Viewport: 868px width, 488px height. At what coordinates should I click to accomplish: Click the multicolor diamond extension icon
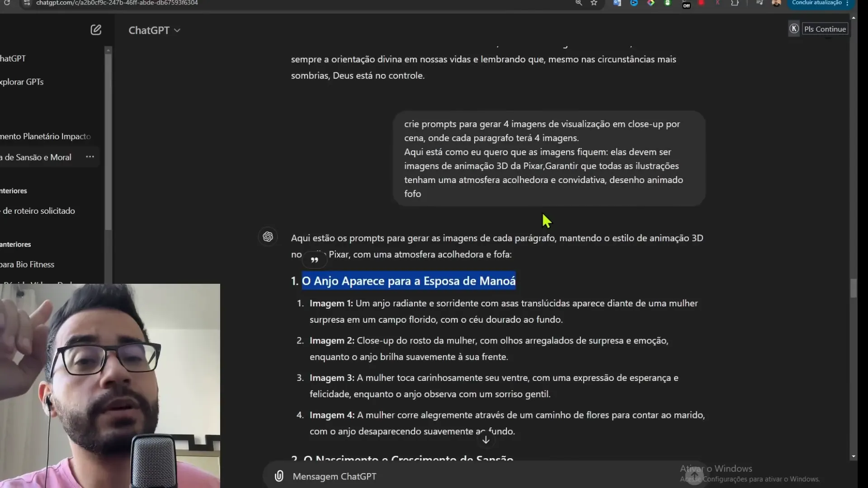coord(651,3)
